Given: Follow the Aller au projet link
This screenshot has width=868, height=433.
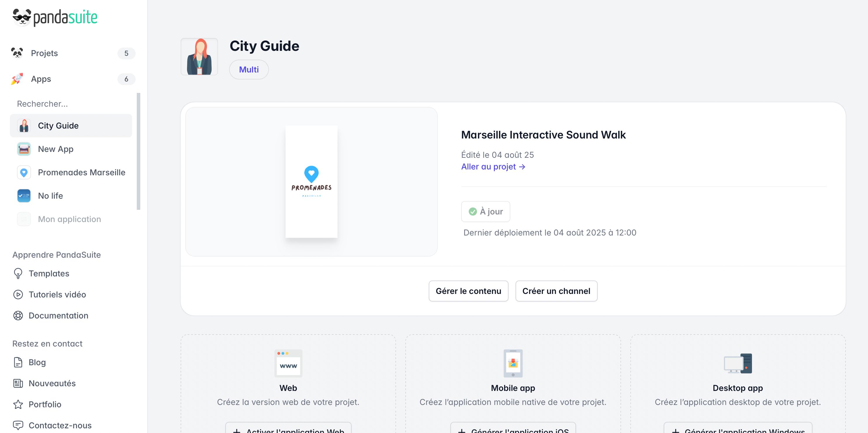Looking at the screenshot, I should (x=493, y=167).
